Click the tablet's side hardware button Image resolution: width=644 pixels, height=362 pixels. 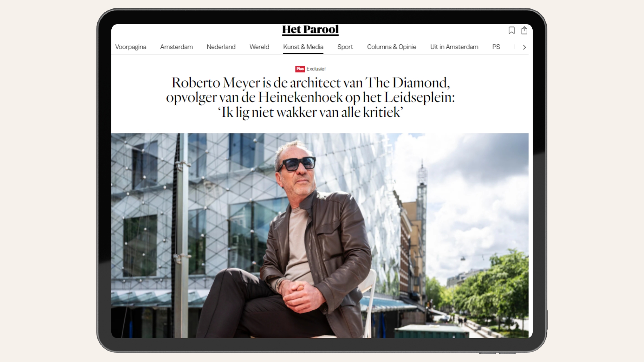[x=547, y=320]
